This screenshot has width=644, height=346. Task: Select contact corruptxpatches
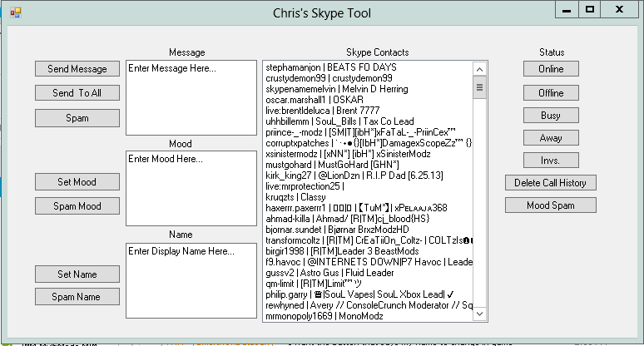pyautogui.click(x=369, y=143)
